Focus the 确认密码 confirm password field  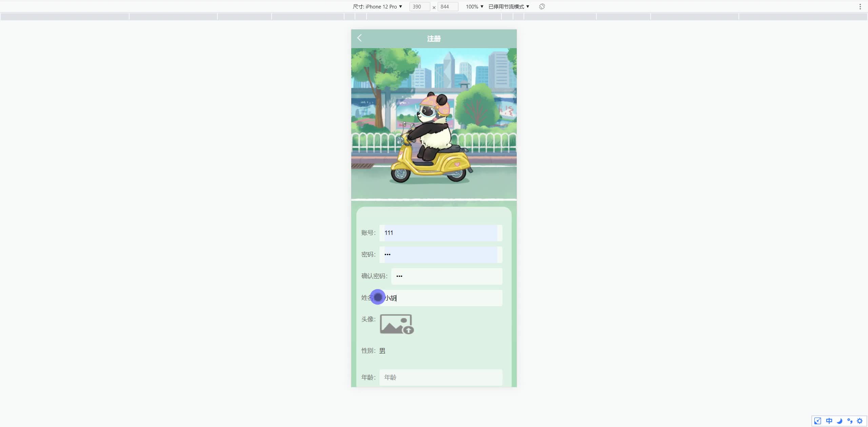446,276
